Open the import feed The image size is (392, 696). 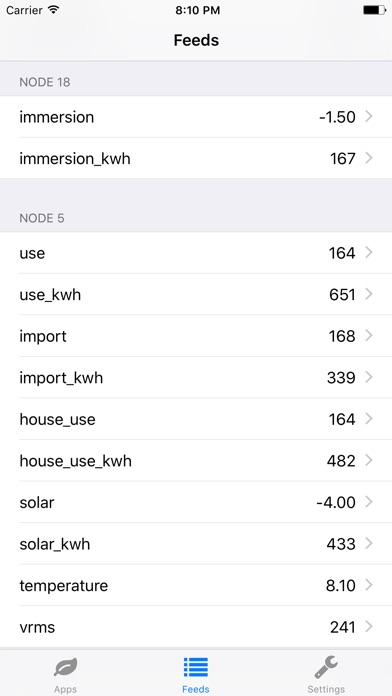tap(196, 336)
